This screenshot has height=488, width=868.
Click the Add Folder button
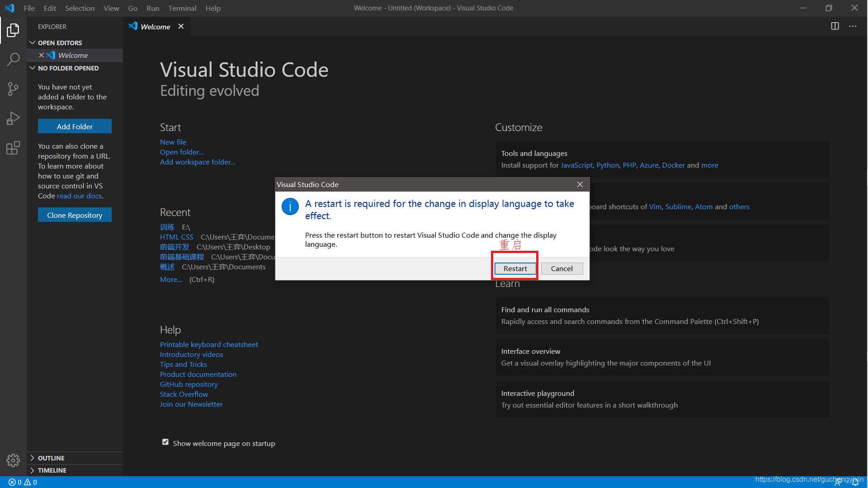tap(75, 127)
